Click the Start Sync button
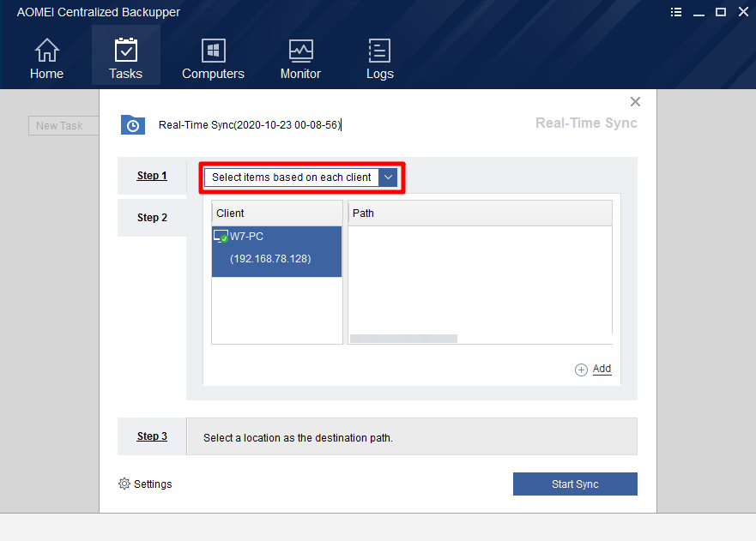Image resolution: width=756 pixels, height=541 pixels. coord(575,484)
